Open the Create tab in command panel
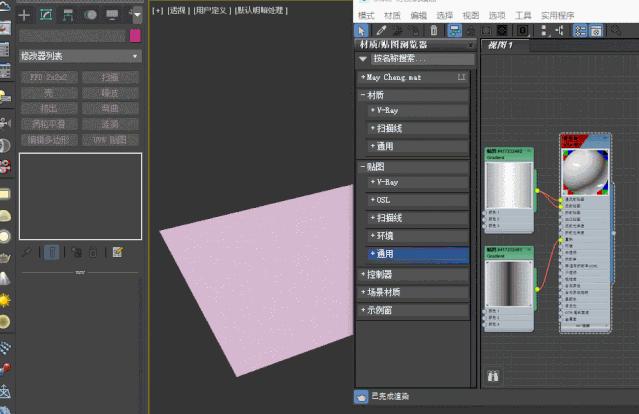 24,15
